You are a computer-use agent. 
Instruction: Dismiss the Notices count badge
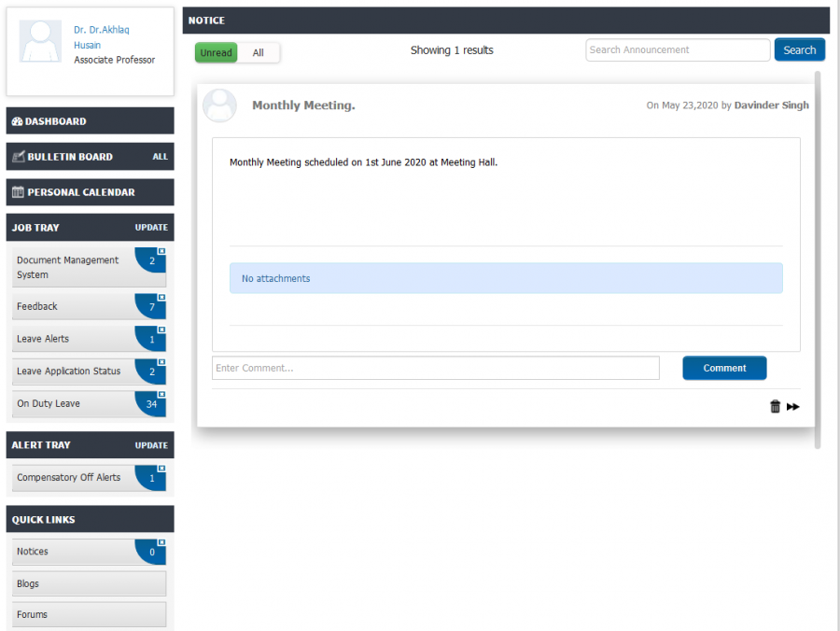click(x=161, y=542)
